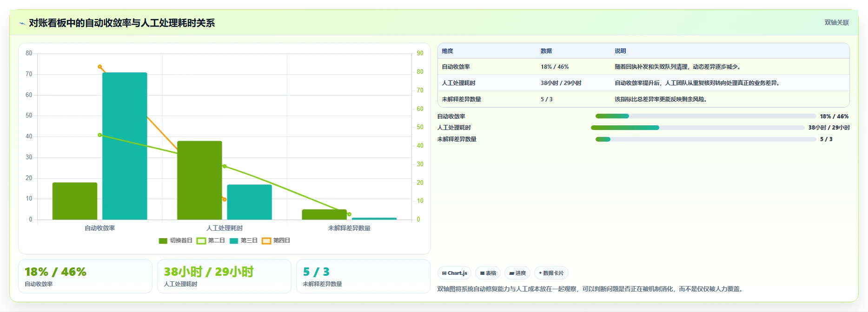Click the green line point above 人工处理耗时
This screenshot has height=312, width=868.
pos(225,166)
